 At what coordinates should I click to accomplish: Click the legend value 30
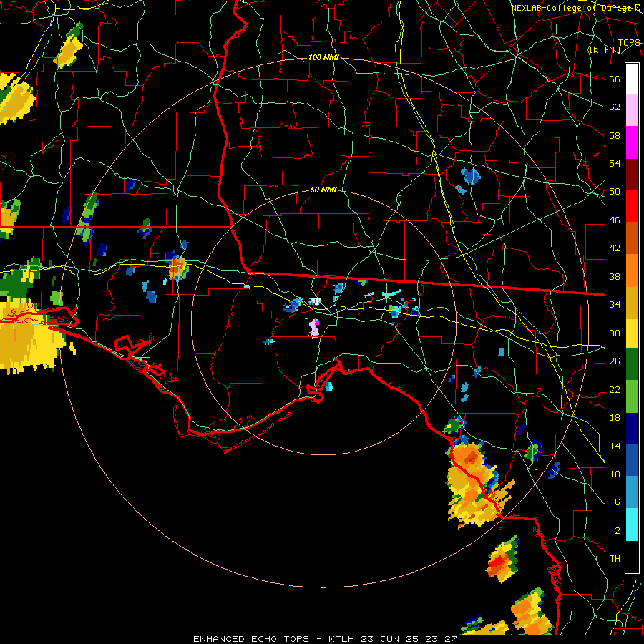coord(615,333)
